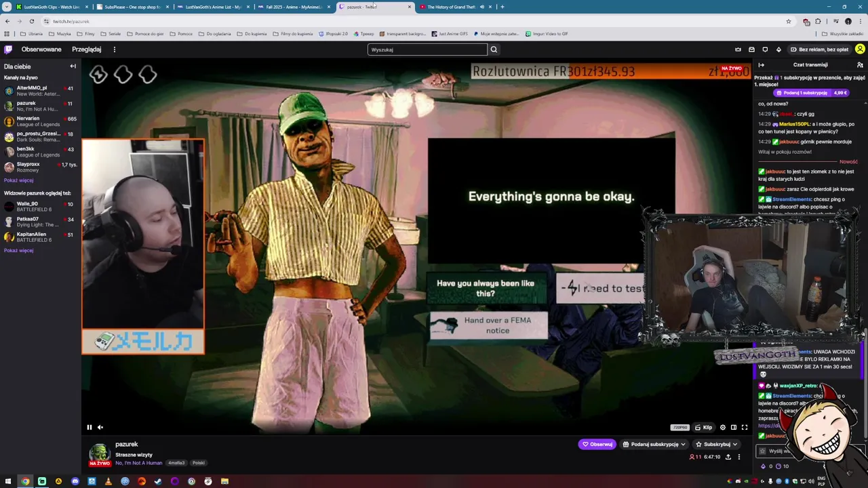Open the Przeglądaj (Browse) page

pyautogui.click(x=87, y=49)
